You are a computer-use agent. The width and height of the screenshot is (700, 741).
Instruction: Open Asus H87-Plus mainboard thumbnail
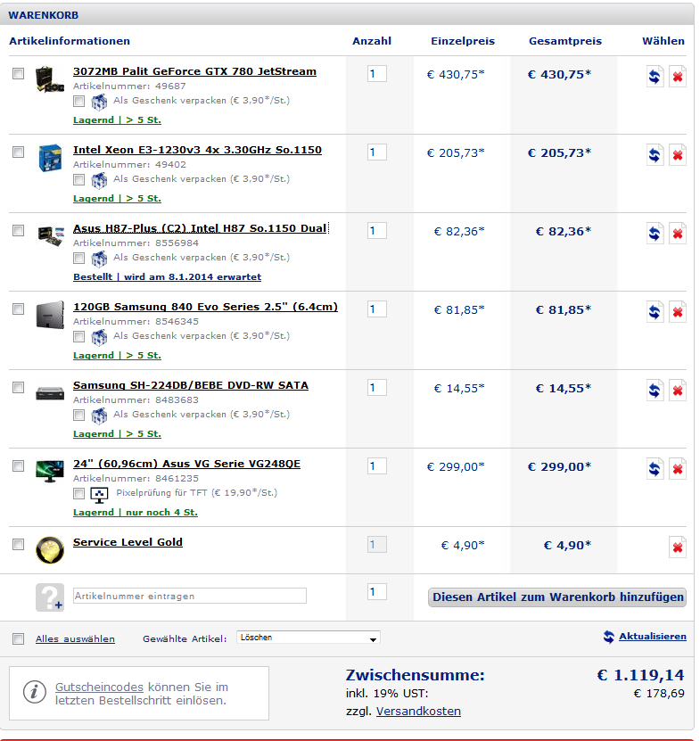pyautogui.click(x=51, y=235)
